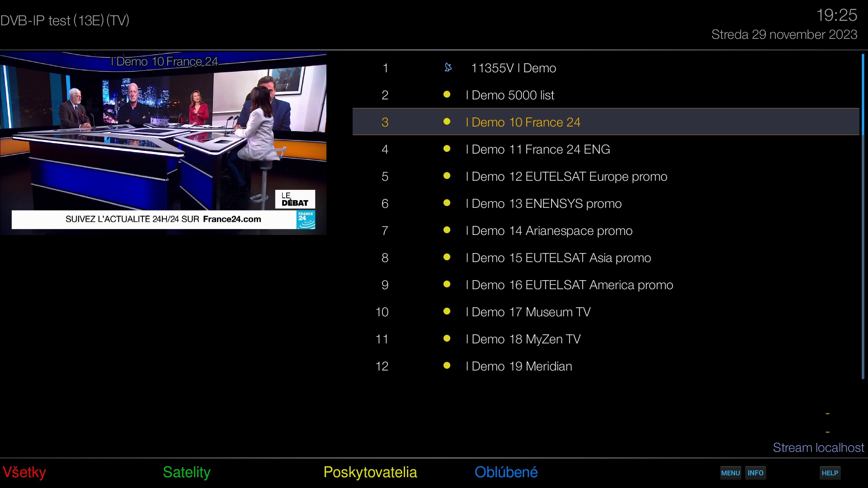Pick I Demo 13 ENENSYS promo

[606, 203]
